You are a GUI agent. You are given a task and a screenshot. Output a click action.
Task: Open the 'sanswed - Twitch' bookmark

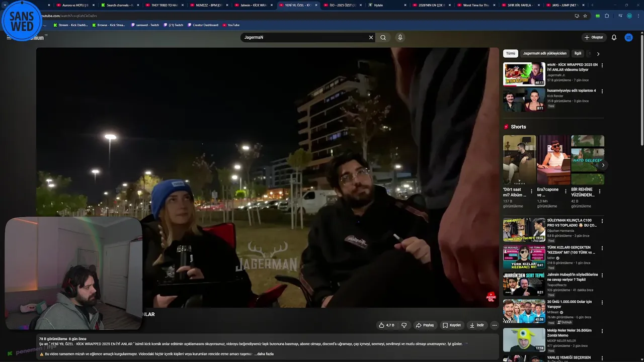[x=145, y=25]
